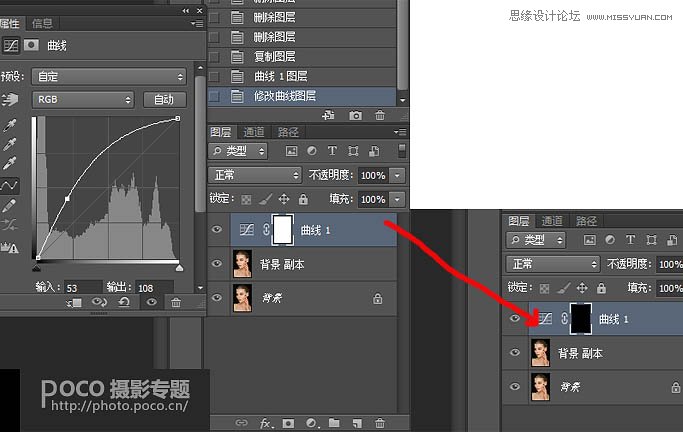Switch to the 通道 tab in left panel

point(254,131)
